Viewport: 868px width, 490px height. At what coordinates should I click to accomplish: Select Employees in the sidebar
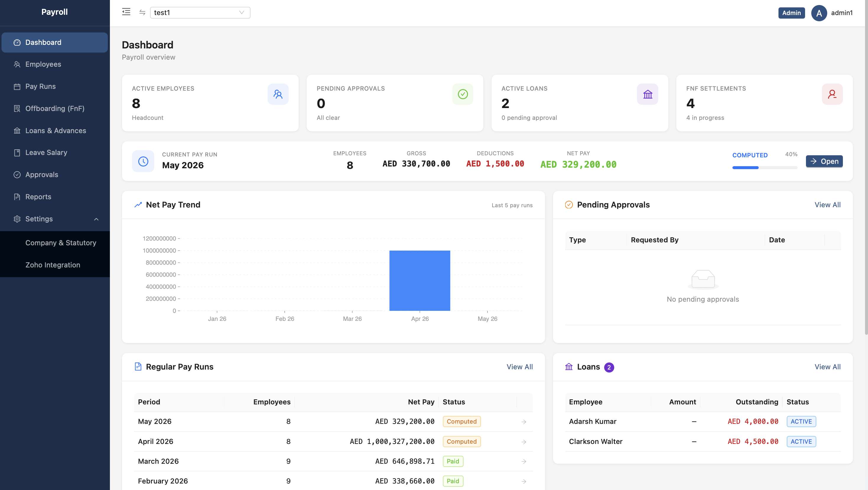coord(55,64)
